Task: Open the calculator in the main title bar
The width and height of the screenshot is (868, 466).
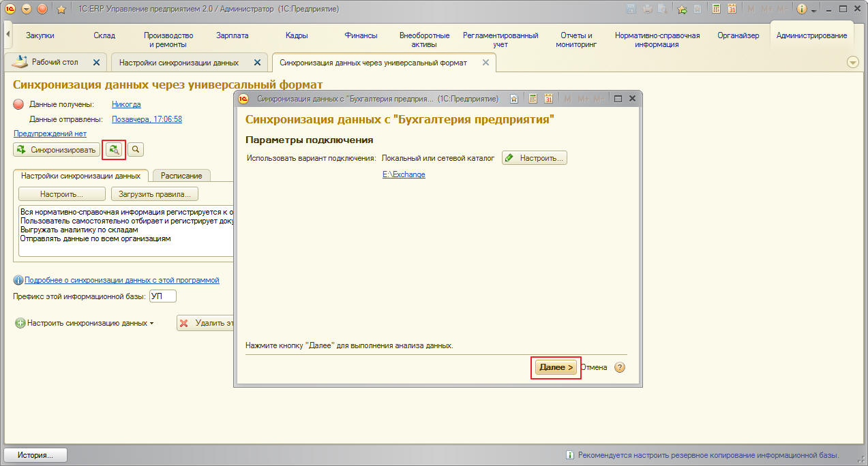Action: point(716,9)
